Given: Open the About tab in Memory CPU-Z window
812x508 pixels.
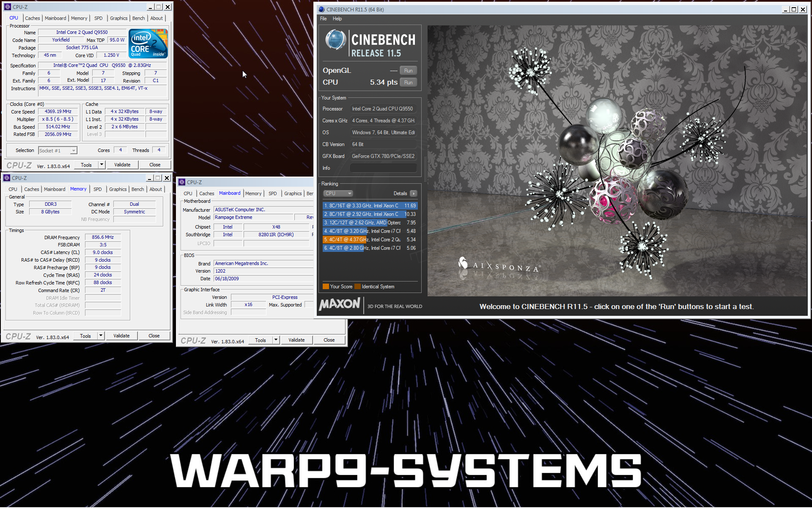Looking at the screenshot, I should [156, 189].
